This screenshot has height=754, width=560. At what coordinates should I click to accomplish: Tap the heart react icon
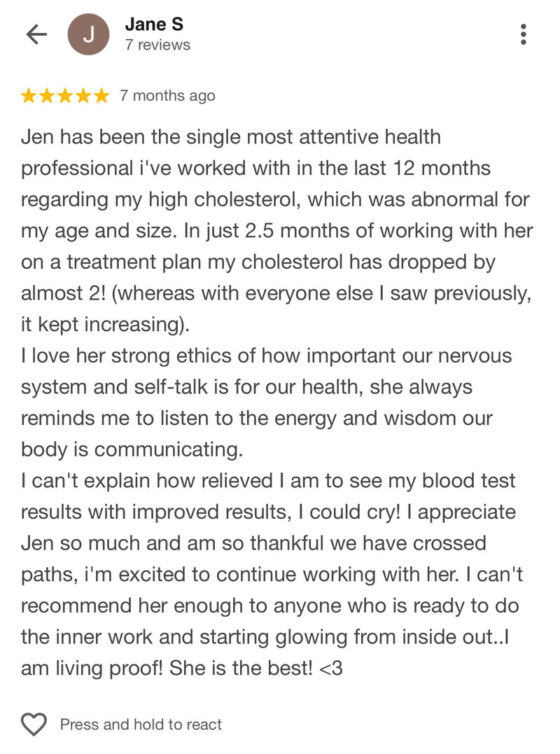click(34, 724)
